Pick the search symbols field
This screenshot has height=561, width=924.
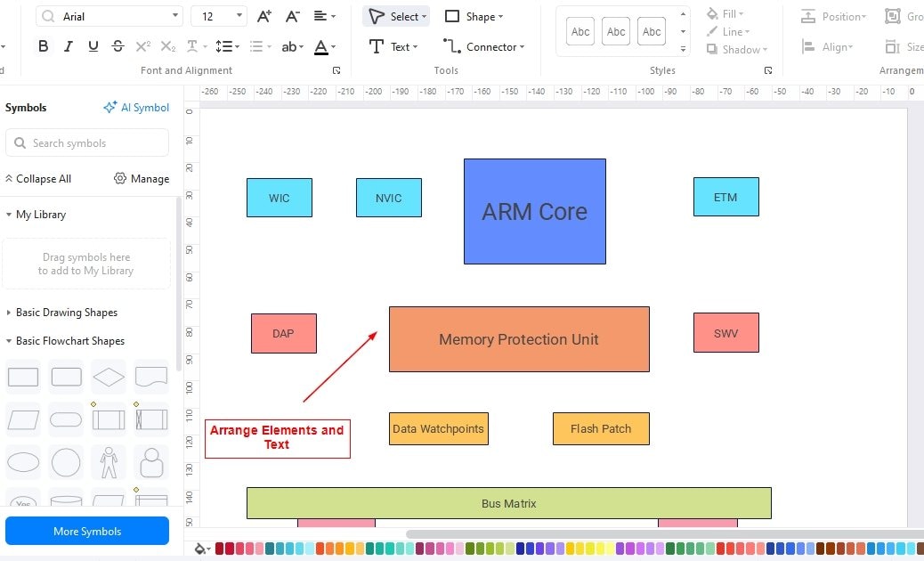(x=87, y=142)
